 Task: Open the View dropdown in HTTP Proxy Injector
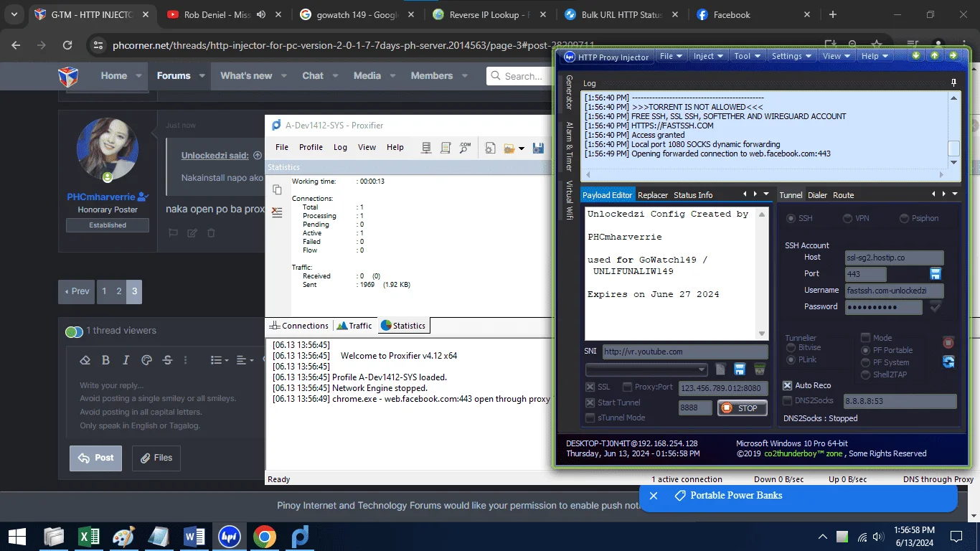coord(837,56)
